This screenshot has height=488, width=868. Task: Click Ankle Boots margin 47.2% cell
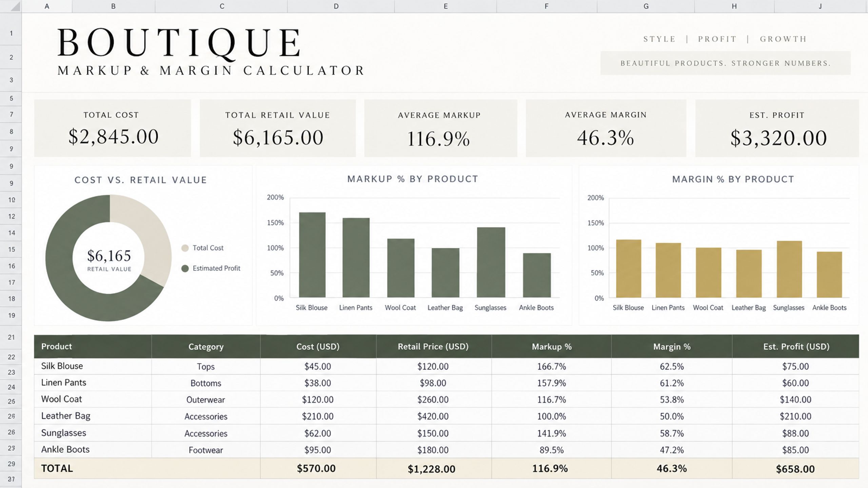[x=672, y=450]
